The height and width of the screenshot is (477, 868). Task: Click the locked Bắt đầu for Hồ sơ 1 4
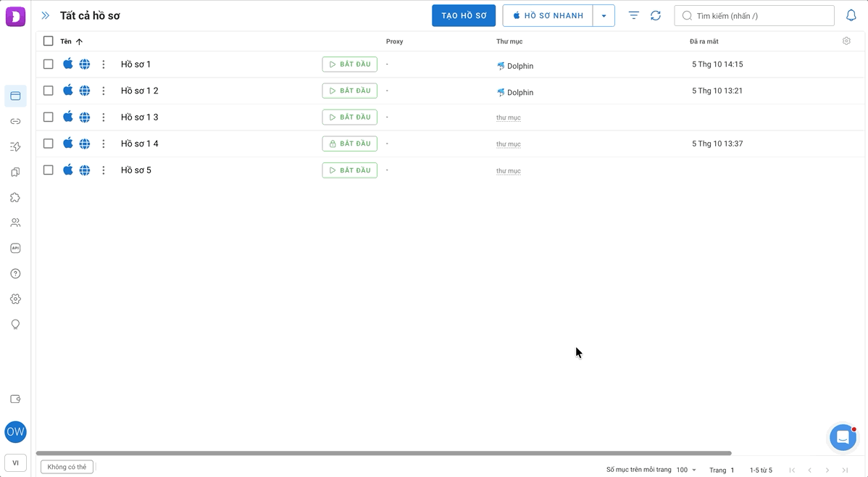click(x=350, y=144)
